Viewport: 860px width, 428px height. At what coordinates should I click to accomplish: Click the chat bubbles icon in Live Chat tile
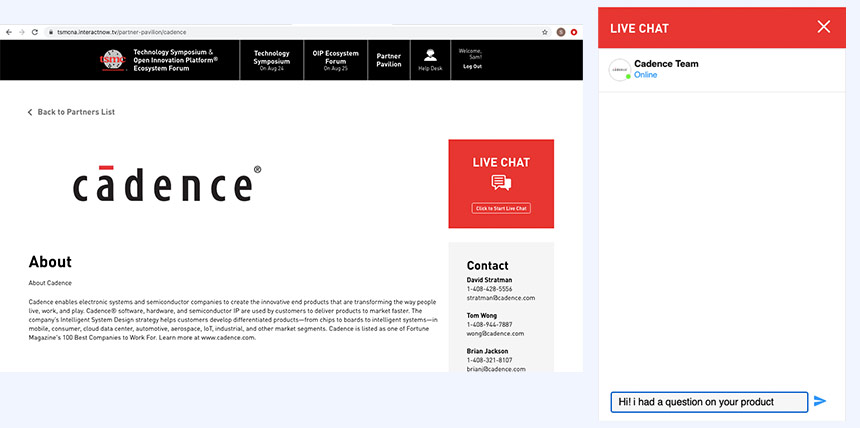tap(501, 183)
